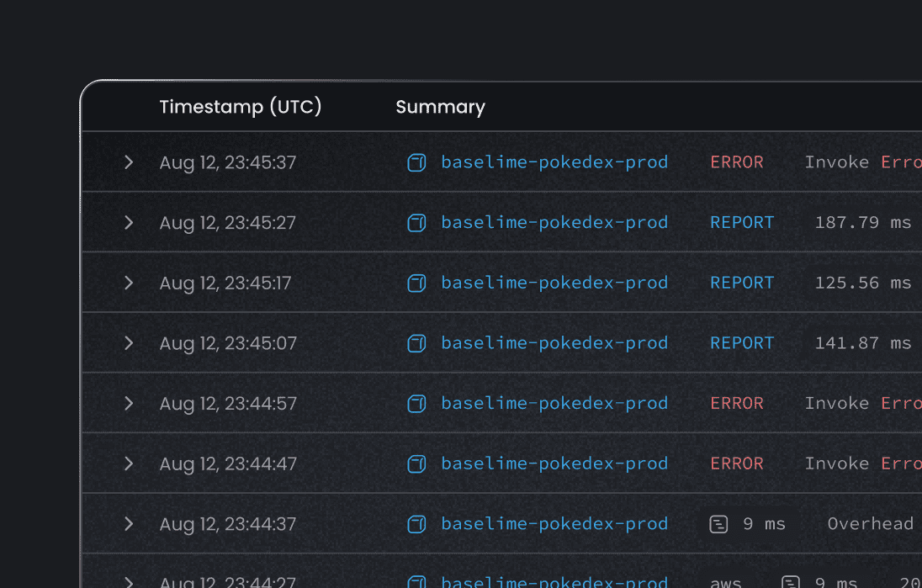Expand the 23:45:07 log row chevron

(129, 342)
